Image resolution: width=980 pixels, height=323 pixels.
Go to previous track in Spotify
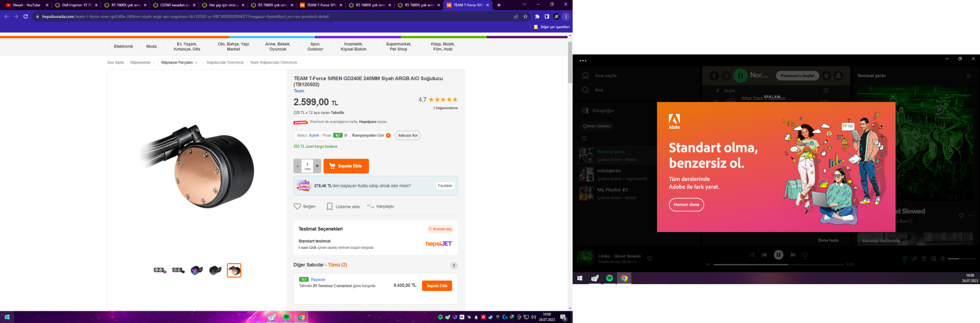coord(764,255)
